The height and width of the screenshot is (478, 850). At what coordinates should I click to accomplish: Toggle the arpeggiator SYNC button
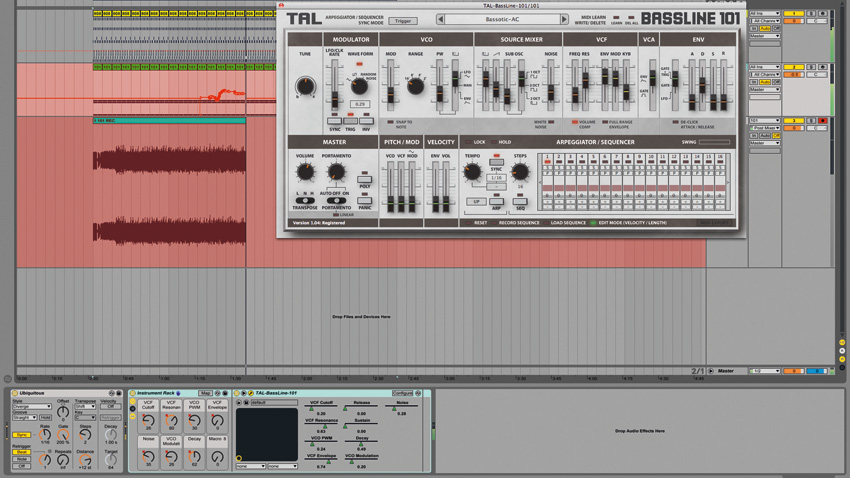(496, 163)
